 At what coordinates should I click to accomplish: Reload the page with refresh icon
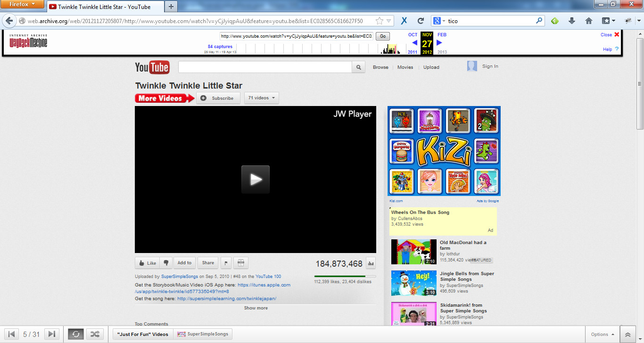point(421,21)
